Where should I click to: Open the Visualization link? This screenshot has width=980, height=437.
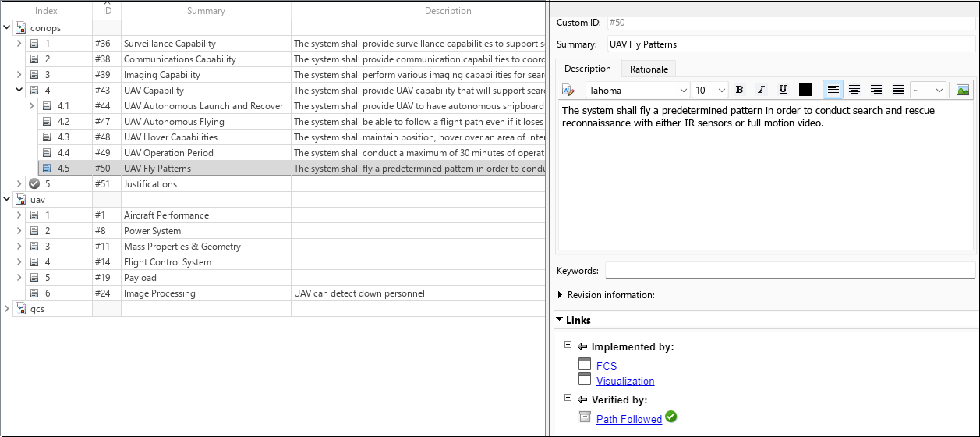tap(625, 381)
